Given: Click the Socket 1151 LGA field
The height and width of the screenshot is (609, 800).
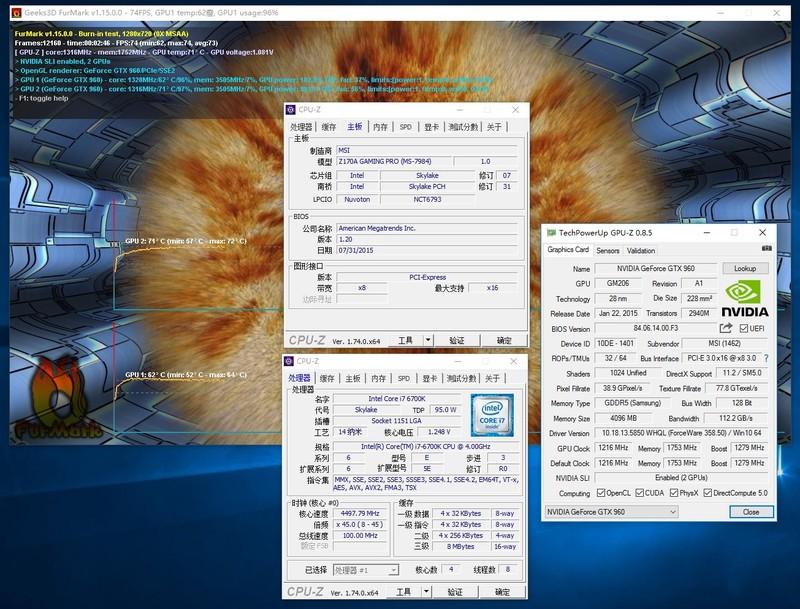Looking at the screenshot, I should click(396, 421).
